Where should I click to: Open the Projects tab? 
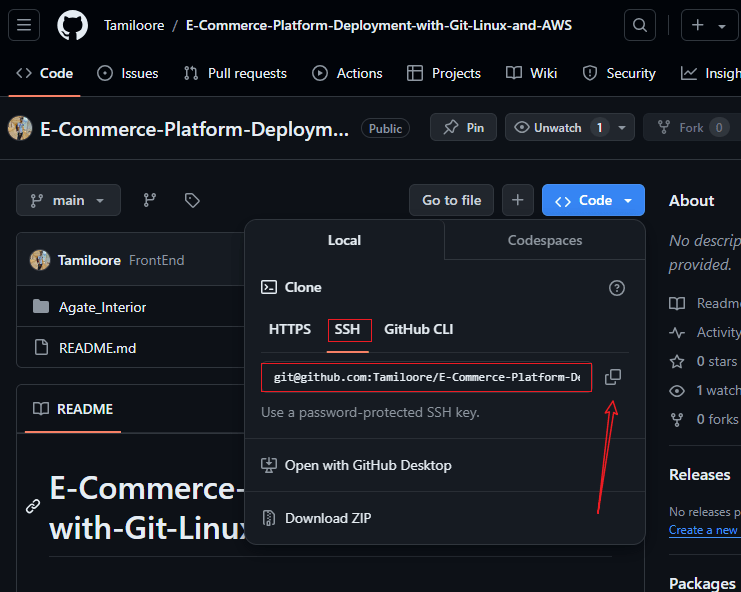pos(444,73)
